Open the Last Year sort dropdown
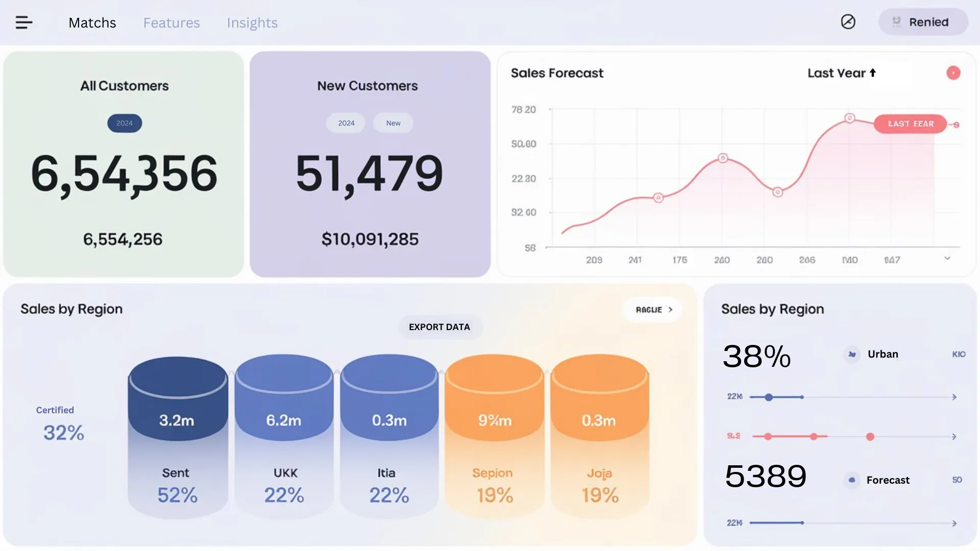The image size is (980, 551). [x=842, y=73]
